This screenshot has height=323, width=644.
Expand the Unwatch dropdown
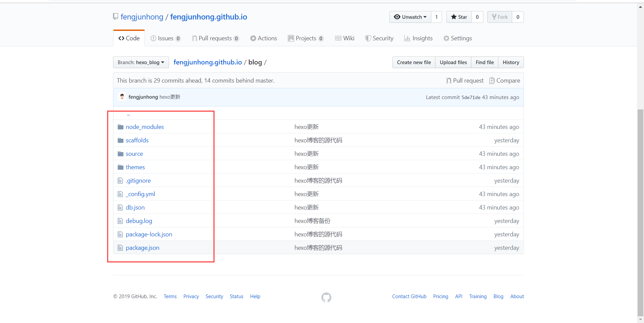(410, 17)
